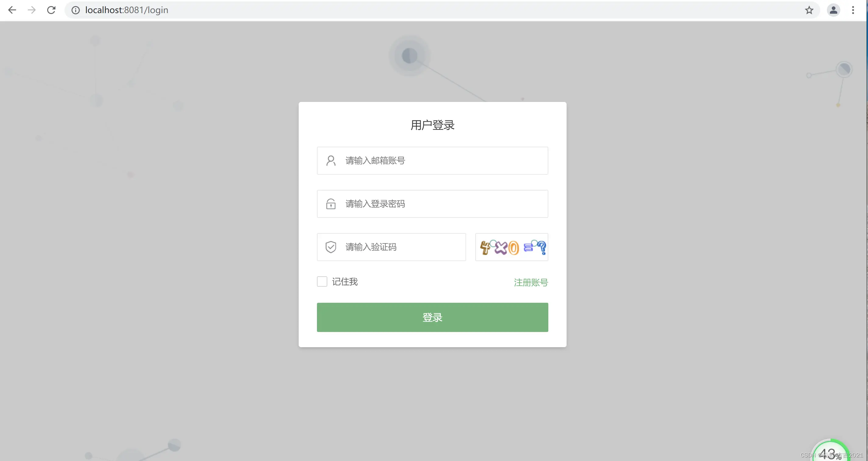Click the lock icon in password field
The width and height of the screenshot is (868, 461).
tap(331, 204)
